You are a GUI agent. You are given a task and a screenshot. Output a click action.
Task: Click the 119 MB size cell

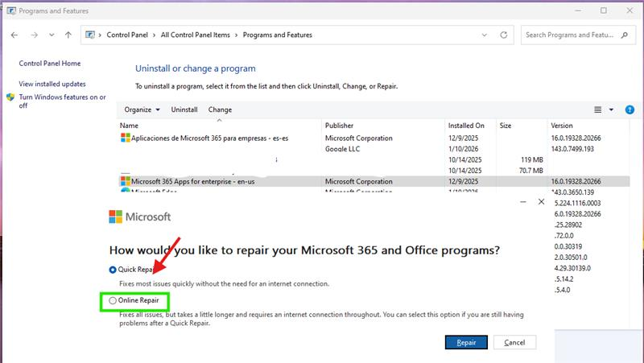[532, 159]
